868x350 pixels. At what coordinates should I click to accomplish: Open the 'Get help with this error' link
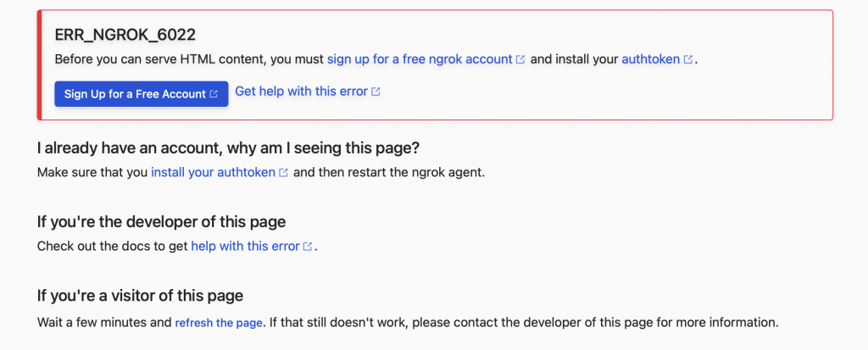[x=301, y=92]
